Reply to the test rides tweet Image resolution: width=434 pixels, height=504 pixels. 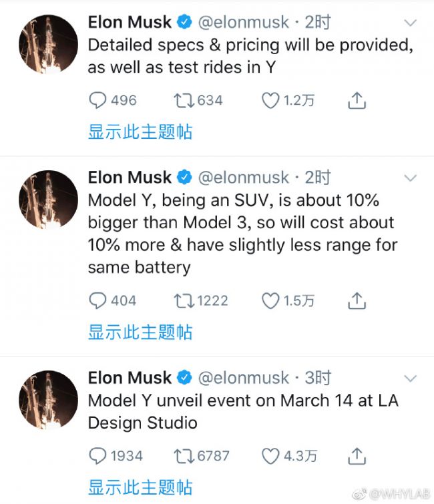[x=98, y=101]
